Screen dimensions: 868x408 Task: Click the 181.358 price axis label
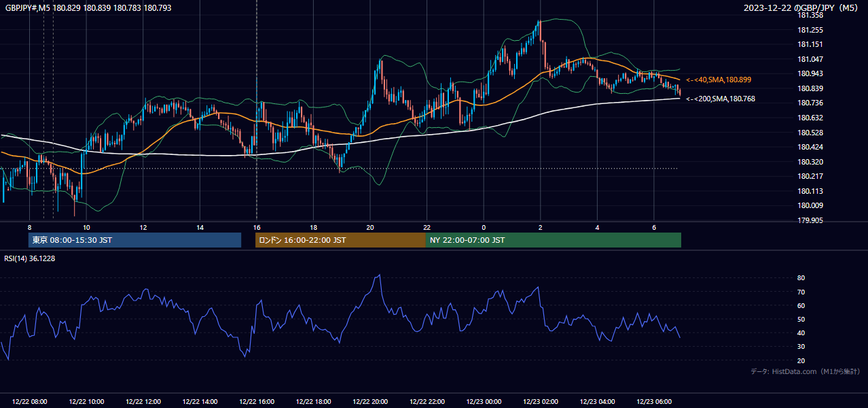click(x=811, y=15)
